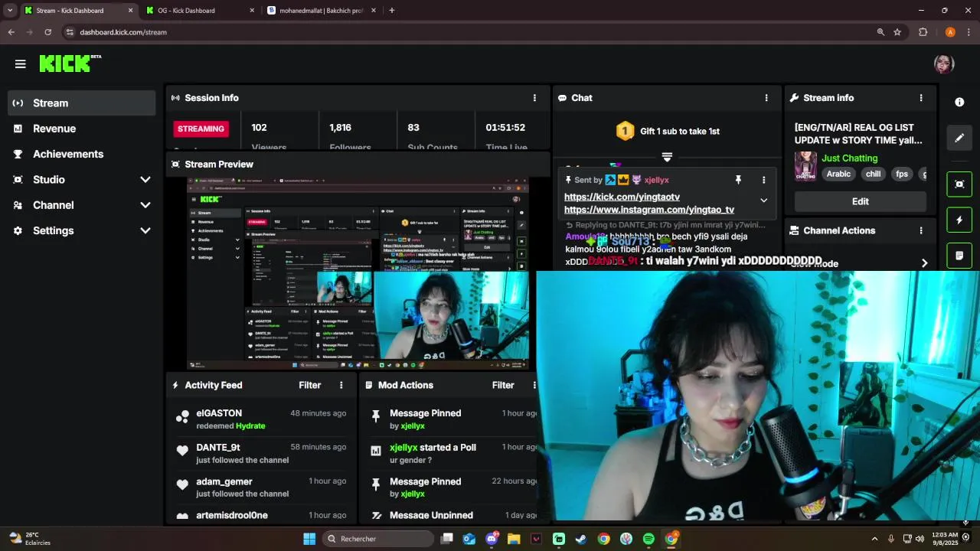This screenshot has width=980, height=551.
Task: Open Chat panel options menu
Action: 766,98
